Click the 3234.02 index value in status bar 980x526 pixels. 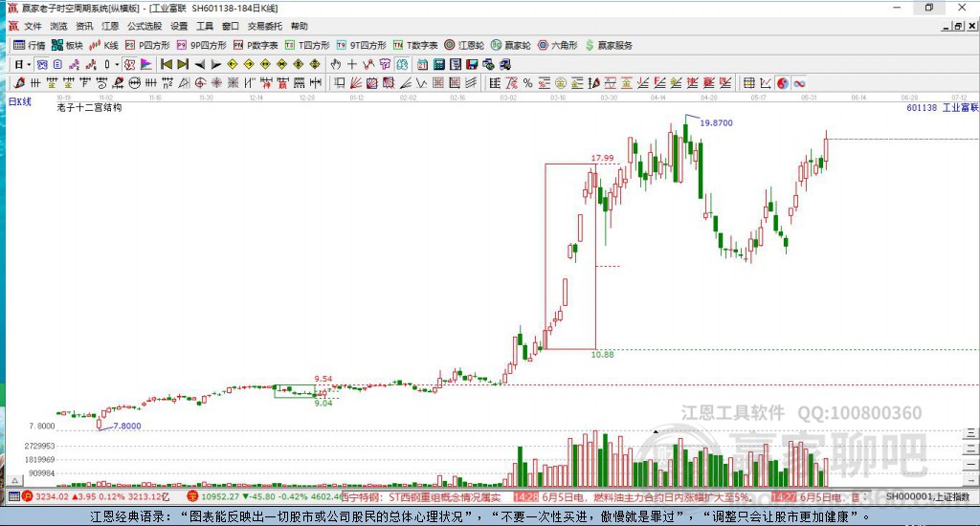[52, 496]
